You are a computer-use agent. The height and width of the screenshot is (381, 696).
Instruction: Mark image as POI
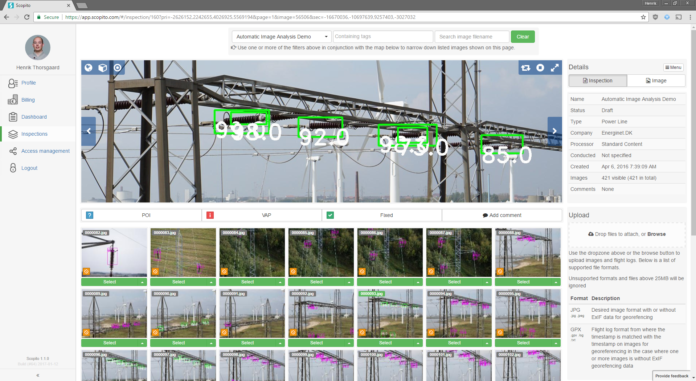[x=141, y=215]
